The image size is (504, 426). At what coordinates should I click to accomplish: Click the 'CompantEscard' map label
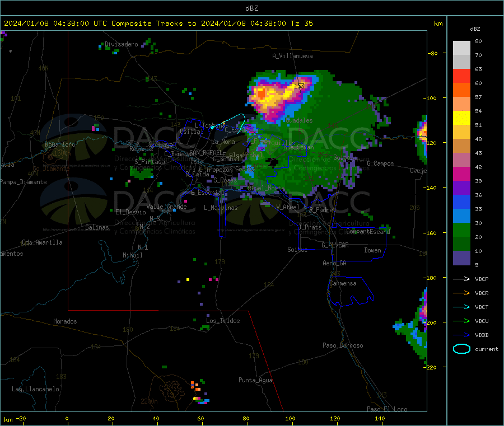coord(368,231)
